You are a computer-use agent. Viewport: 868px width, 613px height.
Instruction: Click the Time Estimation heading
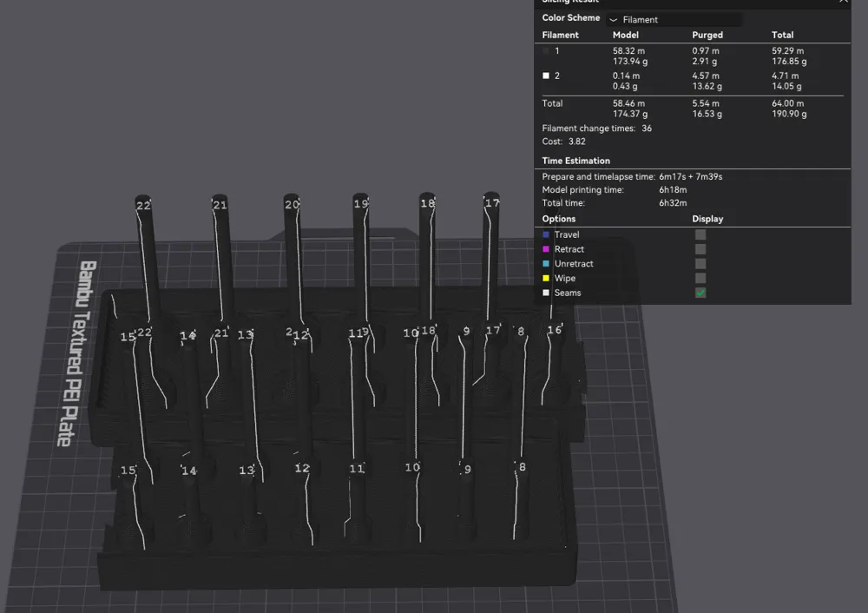575,161
